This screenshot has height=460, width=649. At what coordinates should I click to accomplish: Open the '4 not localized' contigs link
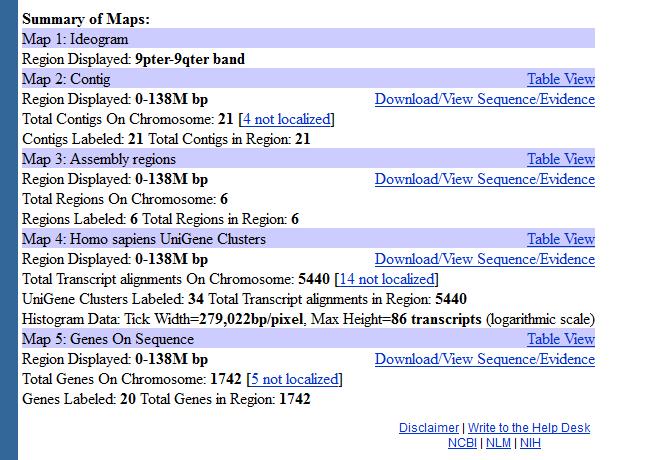pyautogui.click(x=286, y=119)
